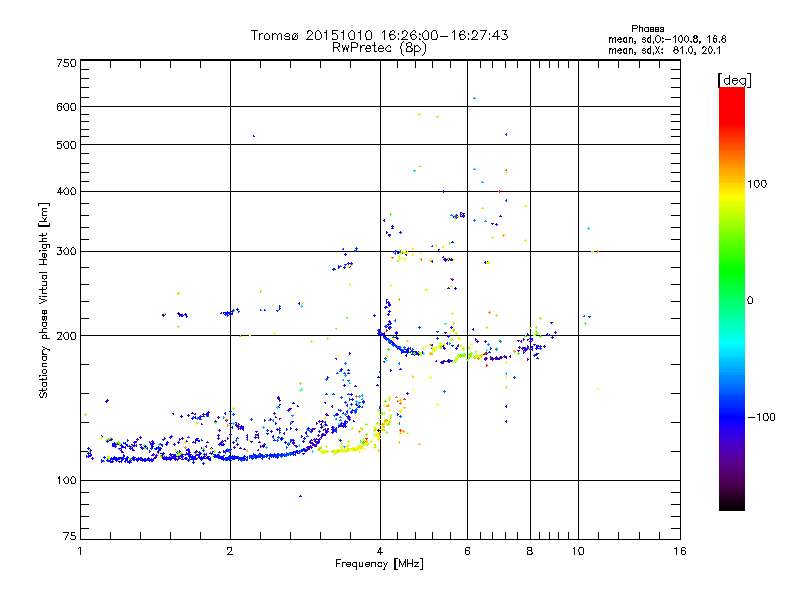The width and height of the screenshot is (800, 600).
Task: Click the y-axis tick label '750'
Action: coord(67,63)
